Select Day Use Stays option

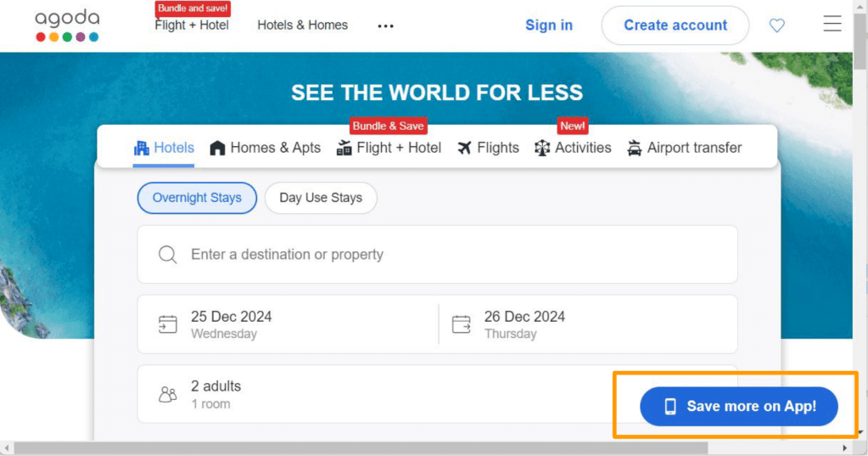tap(321, 198)
